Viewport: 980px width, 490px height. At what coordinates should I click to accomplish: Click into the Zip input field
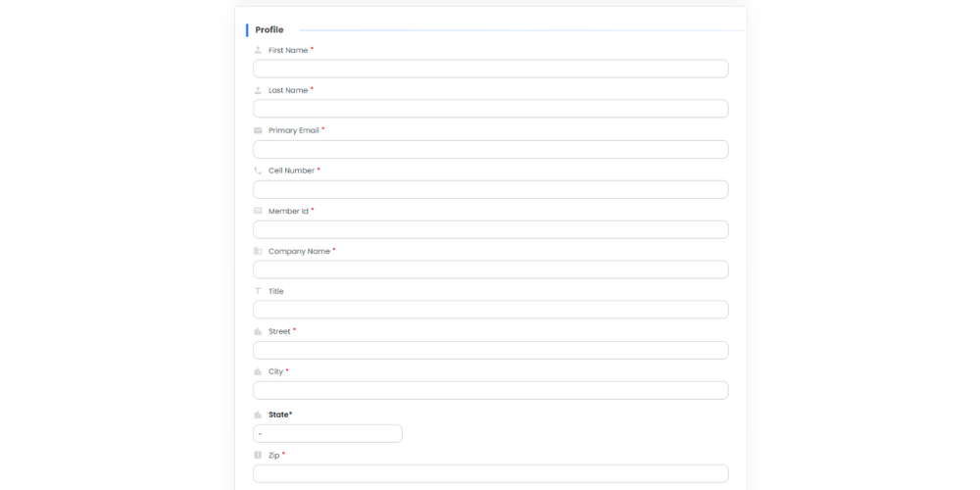pyautogui.click(x=490, y=473)
